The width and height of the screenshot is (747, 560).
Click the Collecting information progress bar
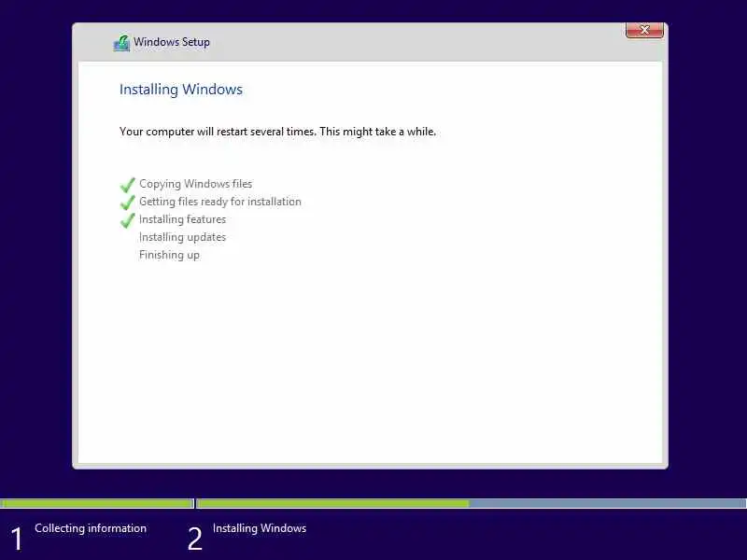(97, 503)
